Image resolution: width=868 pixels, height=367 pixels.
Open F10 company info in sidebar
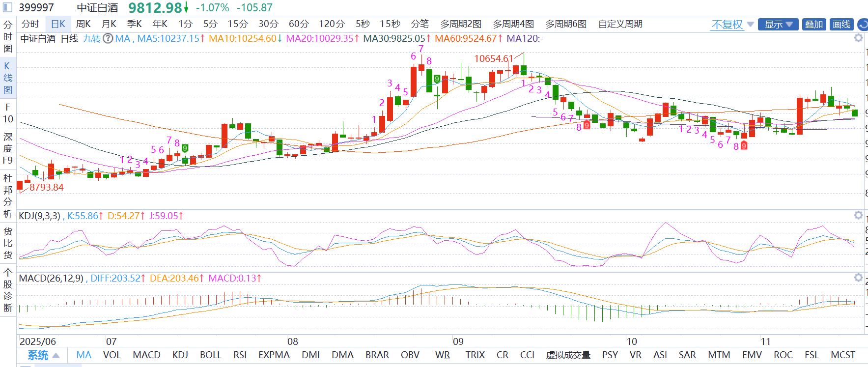tap(7, 113)
